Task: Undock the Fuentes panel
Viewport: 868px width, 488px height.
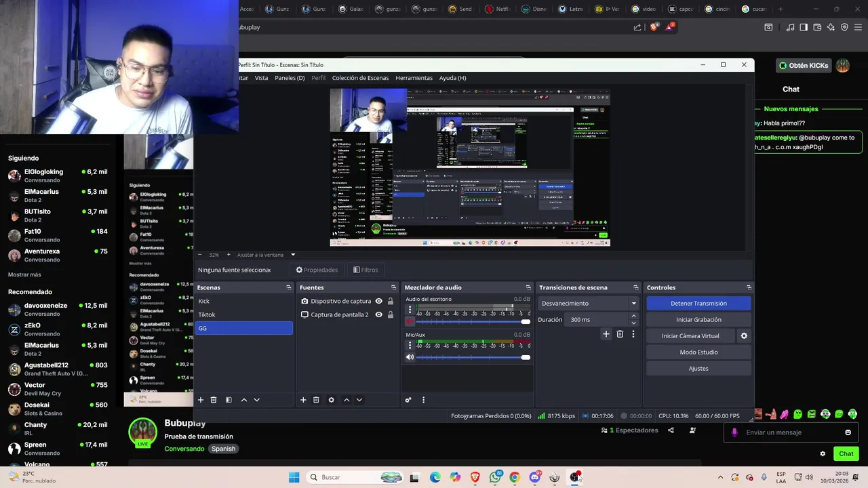Action: tap(393, 287)
